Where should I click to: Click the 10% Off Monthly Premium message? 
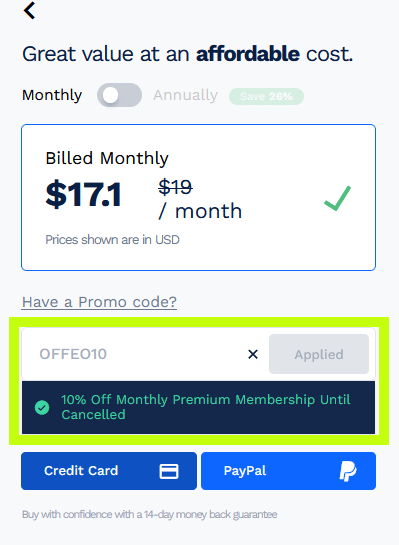coord(206,407)
